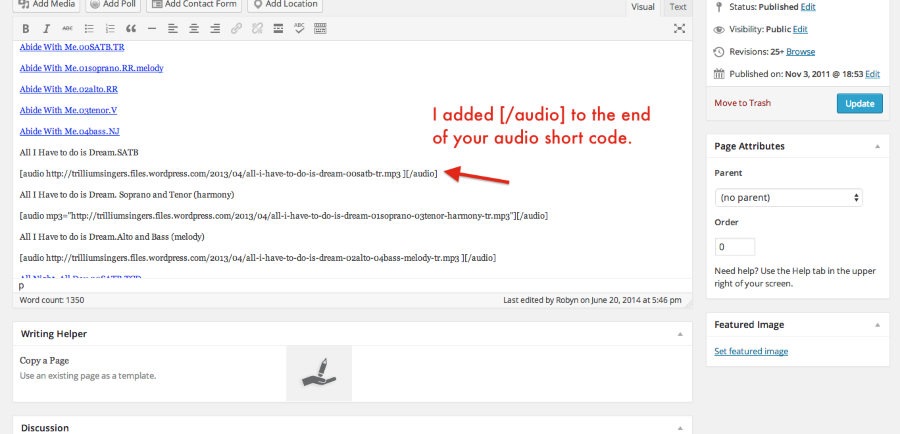The height and width of the screenshot is (434, 900).
Task: Edit the Published on date
Action: tap(872, 74)
